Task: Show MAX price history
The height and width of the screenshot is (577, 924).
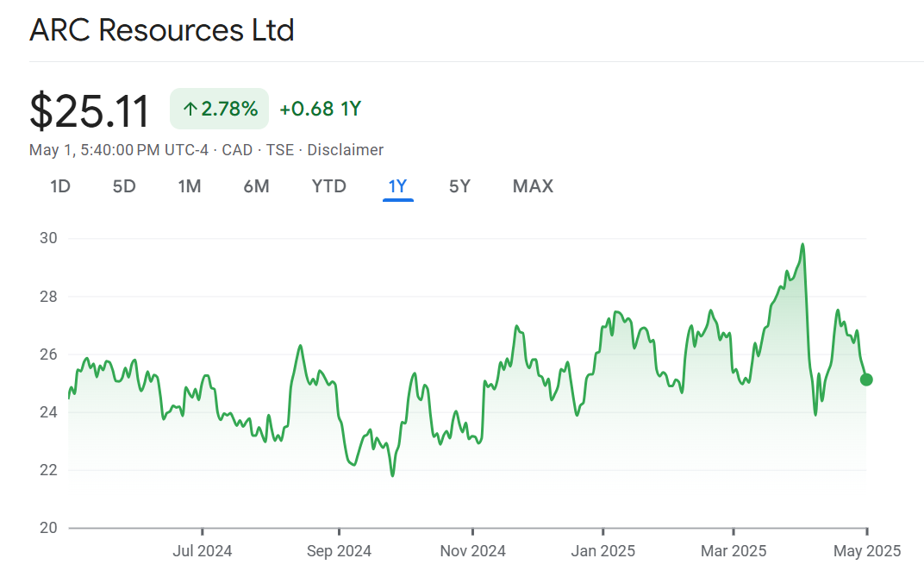Action: [x=533, y=186]
